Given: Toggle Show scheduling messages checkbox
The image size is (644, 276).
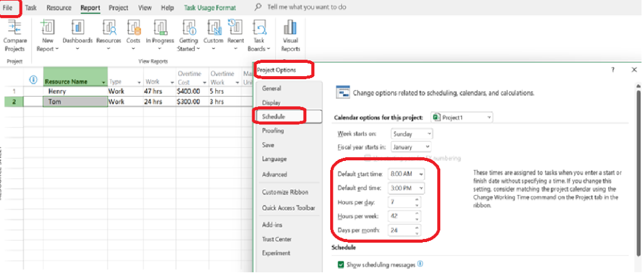Looking at the screenshot, I should pos(341,265).
